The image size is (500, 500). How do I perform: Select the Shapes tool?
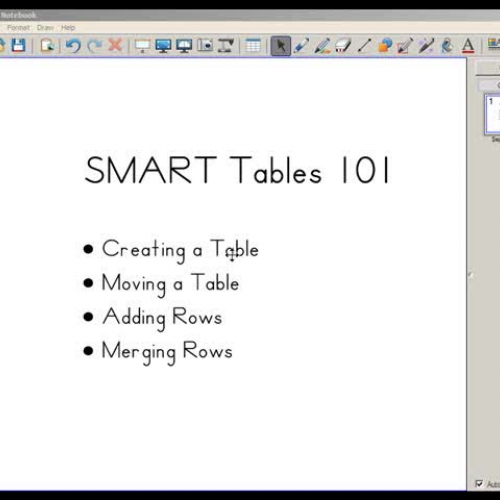[x=385, y=45]
